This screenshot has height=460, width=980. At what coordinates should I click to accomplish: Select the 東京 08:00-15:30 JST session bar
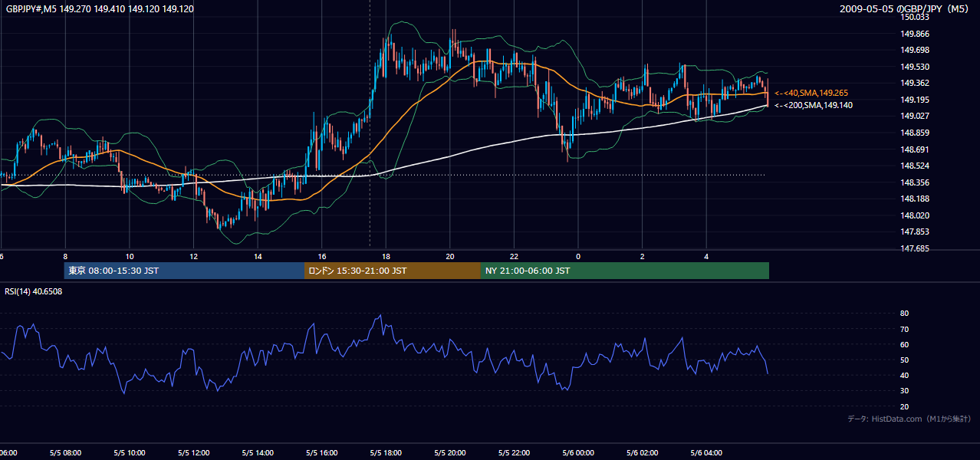coord(184,271)
